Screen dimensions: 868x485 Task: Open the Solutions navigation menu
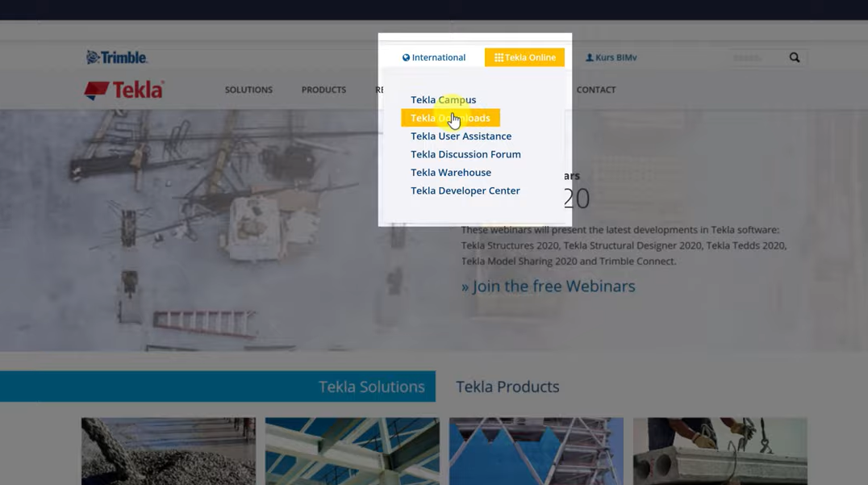(248, 90)
